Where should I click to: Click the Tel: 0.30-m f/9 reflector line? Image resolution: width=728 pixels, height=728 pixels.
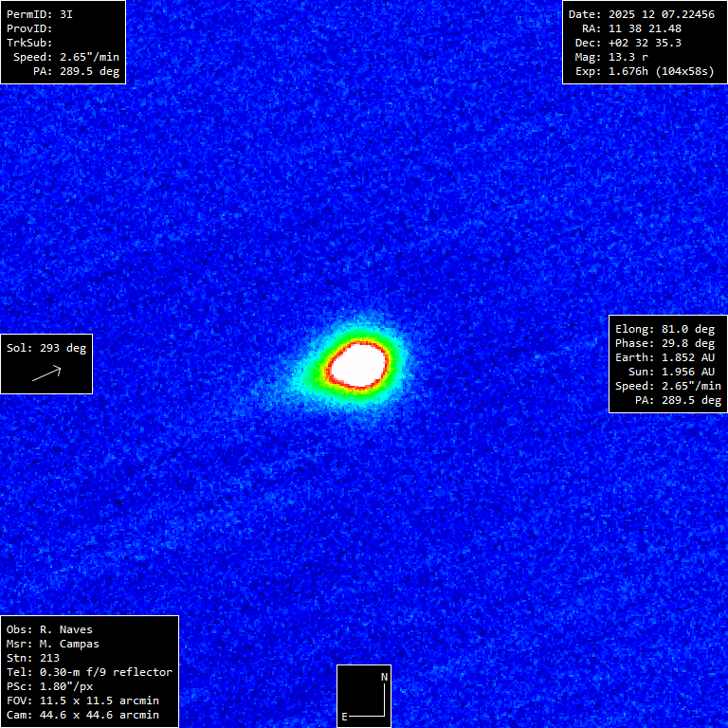click(x=89, y=672)
